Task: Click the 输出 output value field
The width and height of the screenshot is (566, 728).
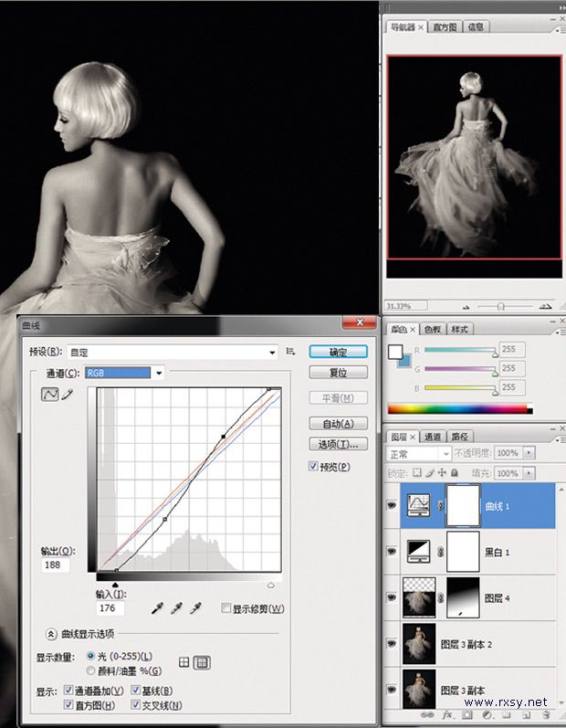Action: 54,564
